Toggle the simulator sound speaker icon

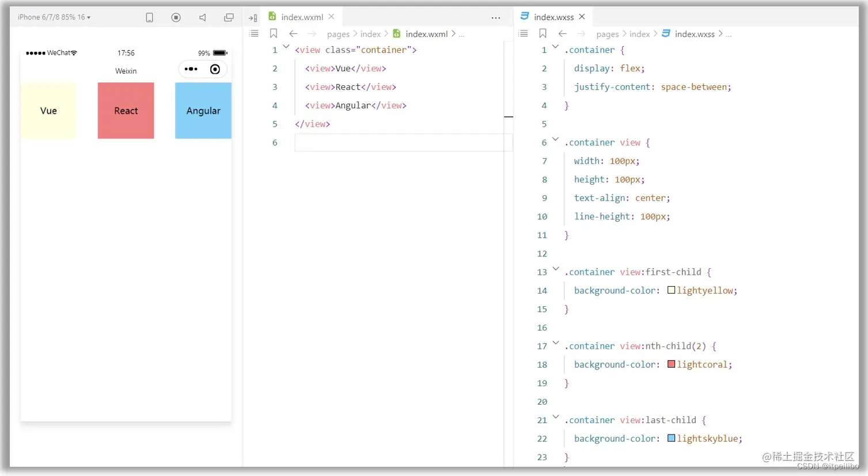203,17
